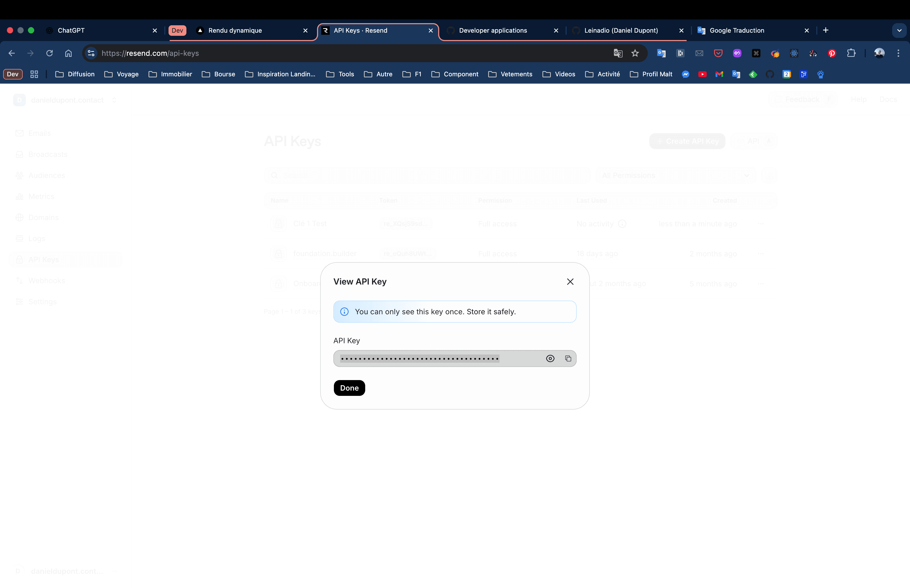Open the browser extensions puzzle icon

pyautogui.click(x=851, y=53)
